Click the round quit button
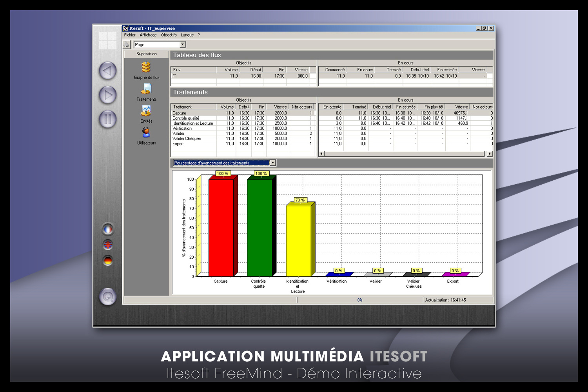 coord(108,297)
